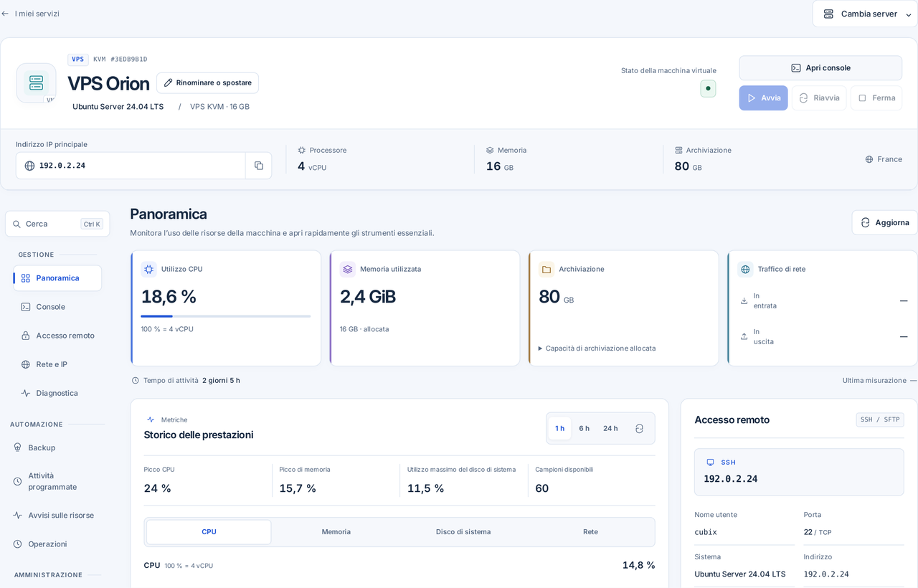Screen dimensions: 918x588
Task: Click the upload icon beside In uscita
Action: [x=744, y=337]
